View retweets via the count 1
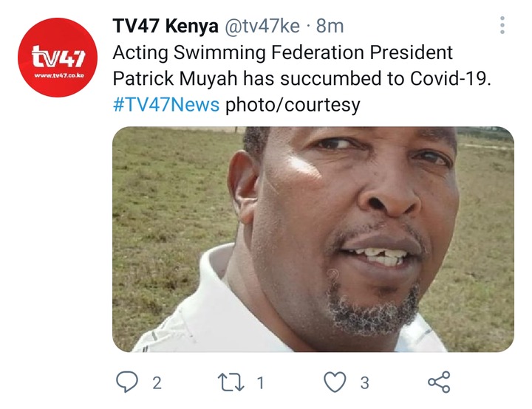 pyautogui.click(x=260, y=383)
